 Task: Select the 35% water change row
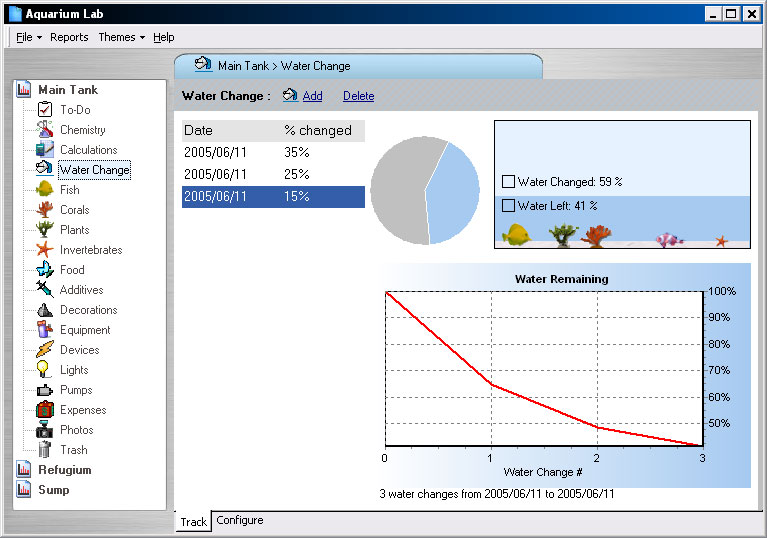pyautogui.click(x=272, y=153)
